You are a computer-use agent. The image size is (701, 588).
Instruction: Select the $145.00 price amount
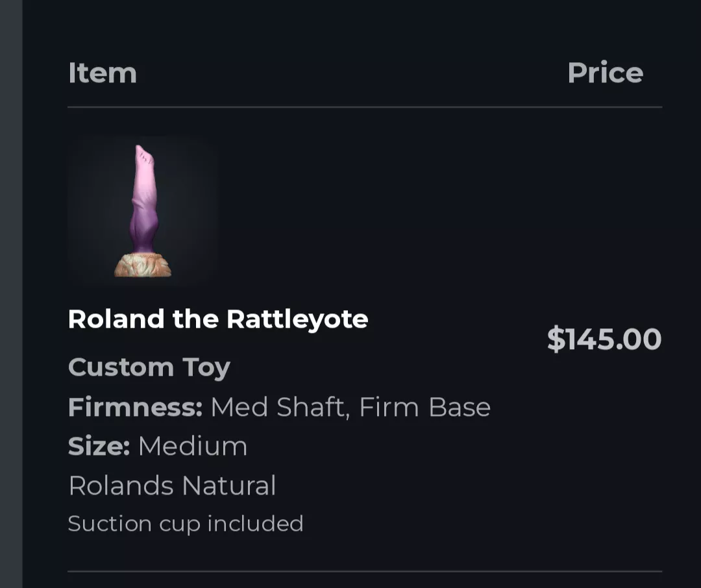click(x=604, y=339)
